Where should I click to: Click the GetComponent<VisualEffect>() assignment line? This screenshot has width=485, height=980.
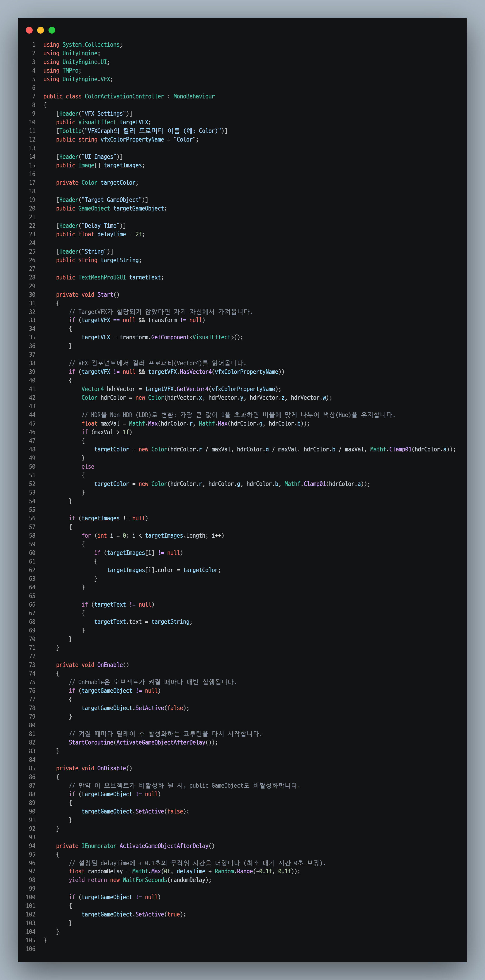(x=162, y=337)
